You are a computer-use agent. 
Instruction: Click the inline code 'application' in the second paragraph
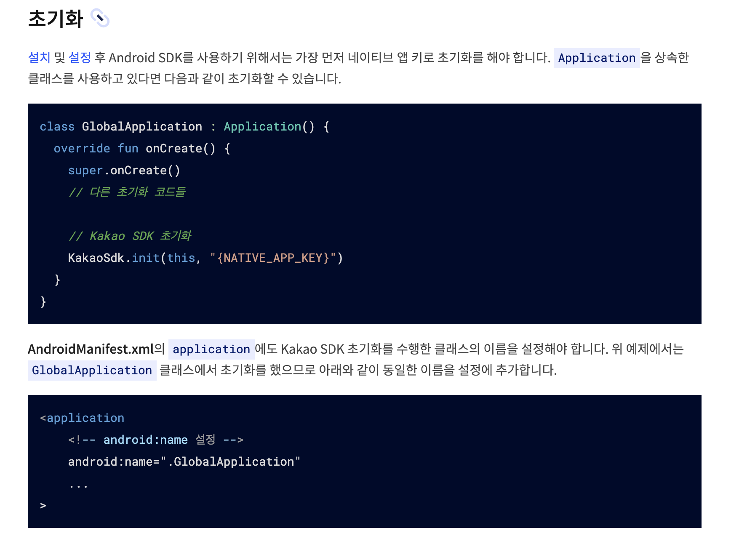point(211,349)
